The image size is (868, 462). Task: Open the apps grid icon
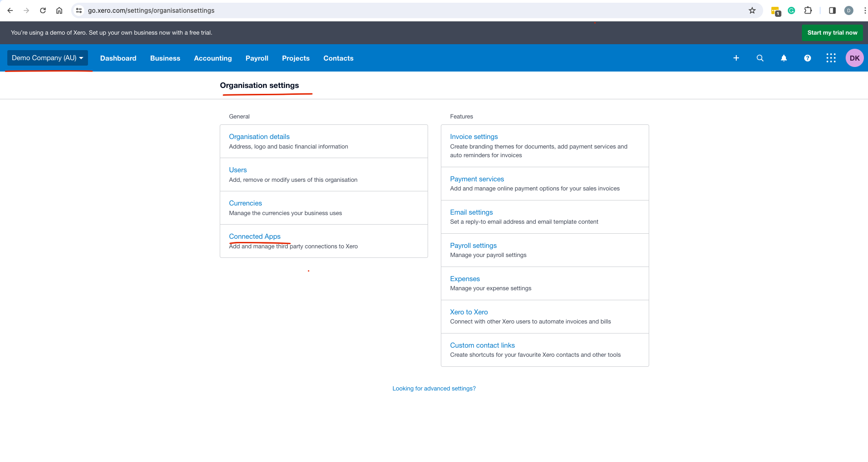[x=831, y=58]
